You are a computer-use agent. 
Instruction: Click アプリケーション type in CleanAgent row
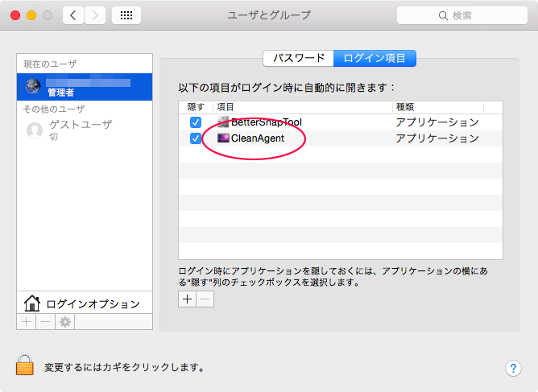437,138
